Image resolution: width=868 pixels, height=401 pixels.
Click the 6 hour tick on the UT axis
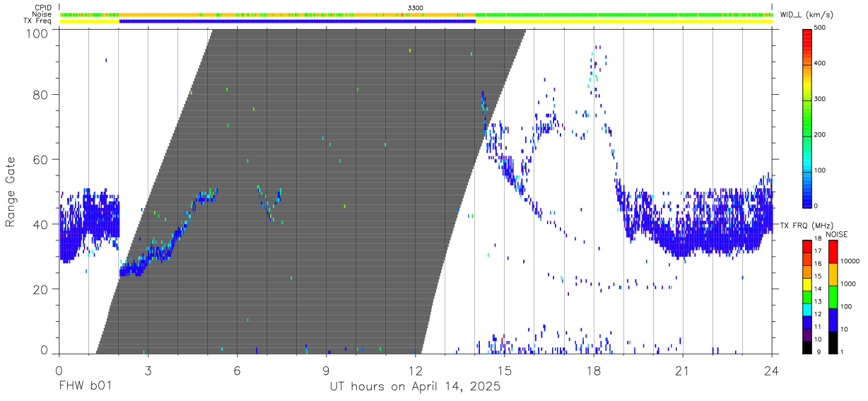tap(237, 370)
